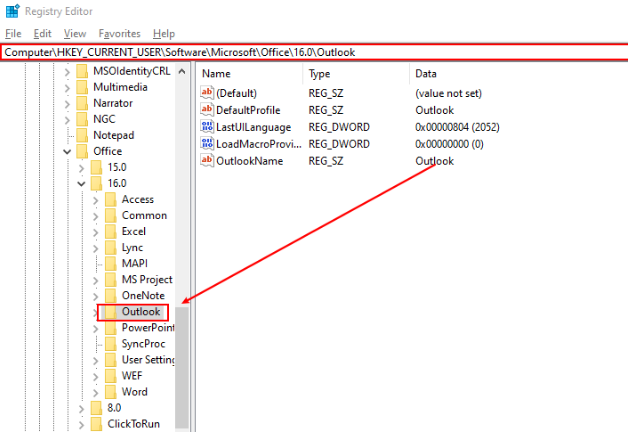This screenshot has height=437, width=629.
Task: Expand the ClickToRun key
Action: tap(81, 425)
